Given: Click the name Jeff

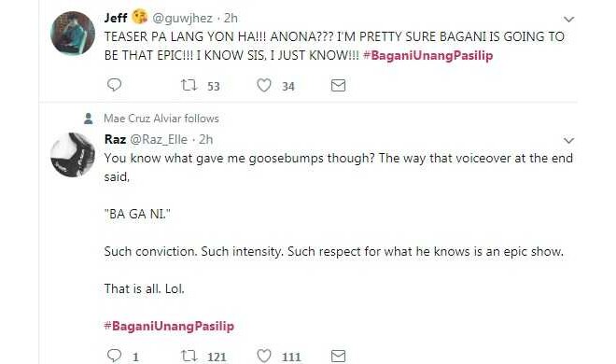Looking at the screenshot, I should coord(116,18).
